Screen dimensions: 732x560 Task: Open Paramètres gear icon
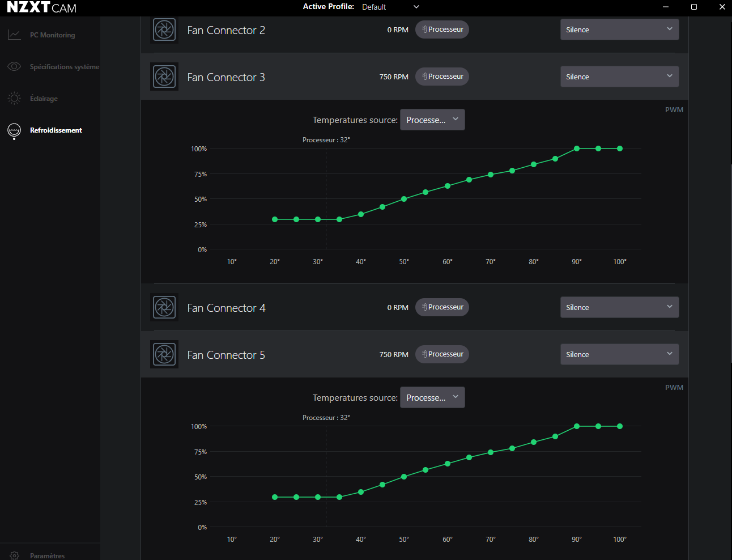click(x=14, y=555)
